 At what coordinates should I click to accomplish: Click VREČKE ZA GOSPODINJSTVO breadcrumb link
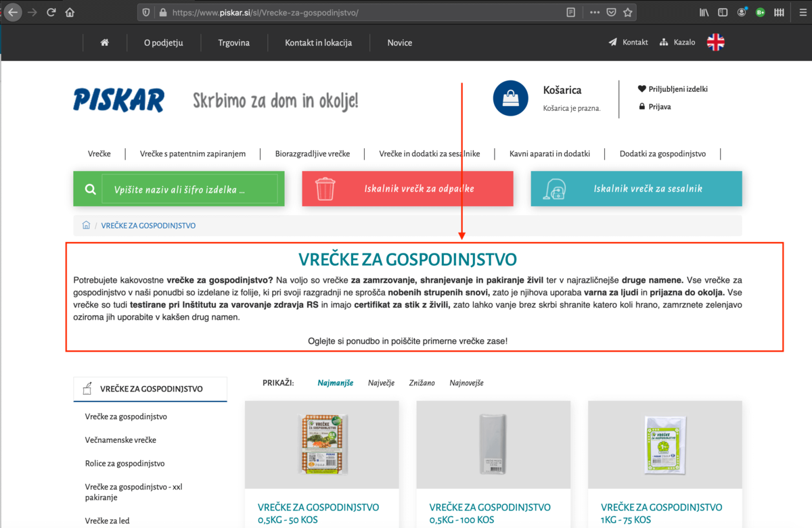coord(148,225)
